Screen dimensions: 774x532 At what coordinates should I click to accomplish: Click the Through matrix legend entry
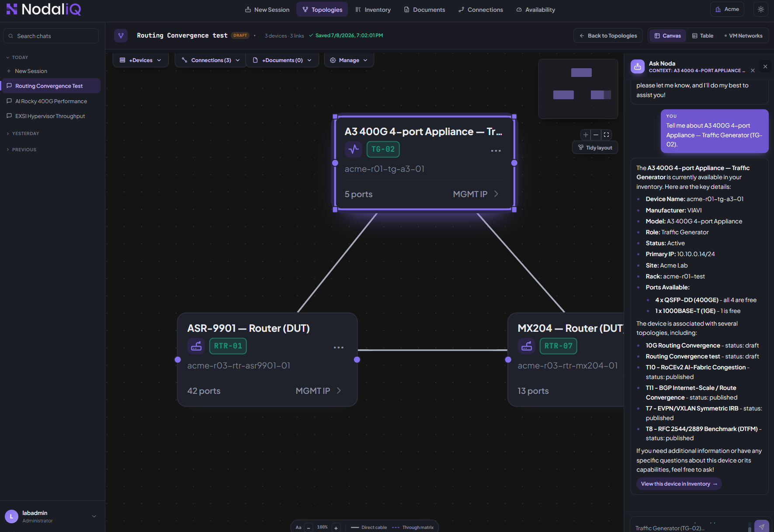(x=413, y=528)
